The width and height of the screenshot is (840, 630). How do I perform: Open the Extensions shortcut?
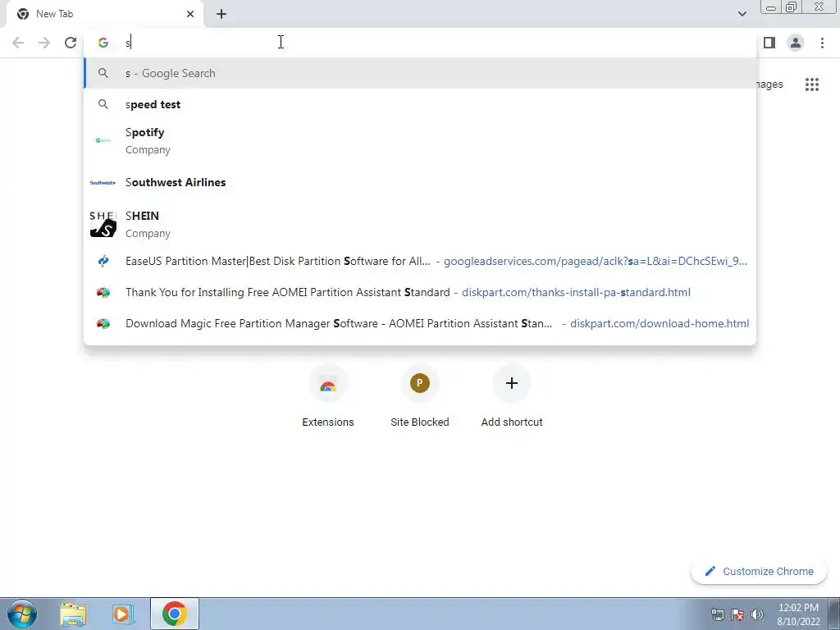pyautogui.click(x=328, y=398)
